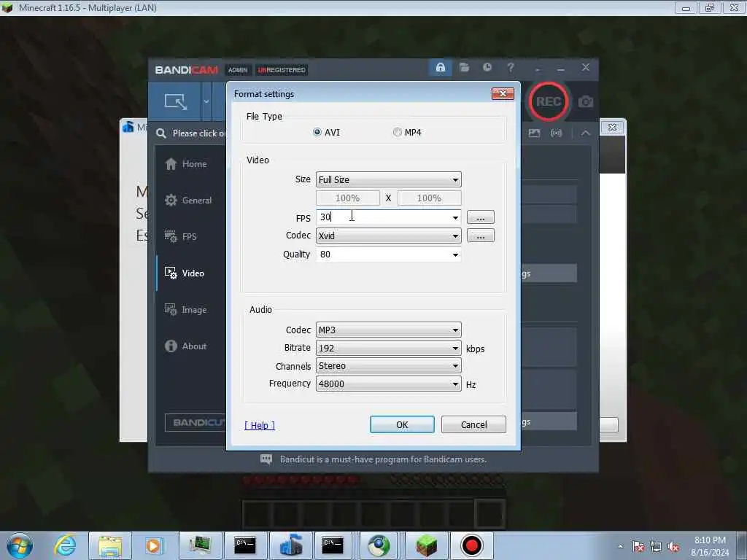
Task: Click the Bandicut promotion message
Action: pos(383,459)
